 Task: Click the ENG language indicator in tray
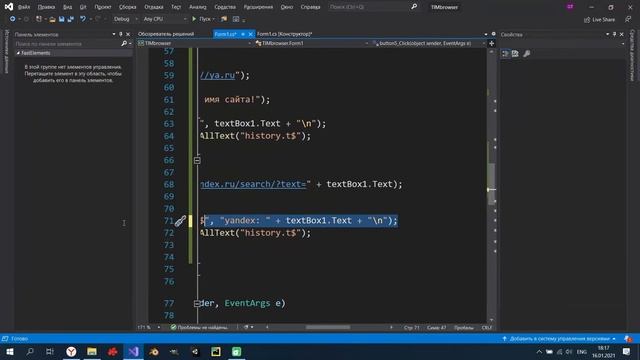pos(582,352)
